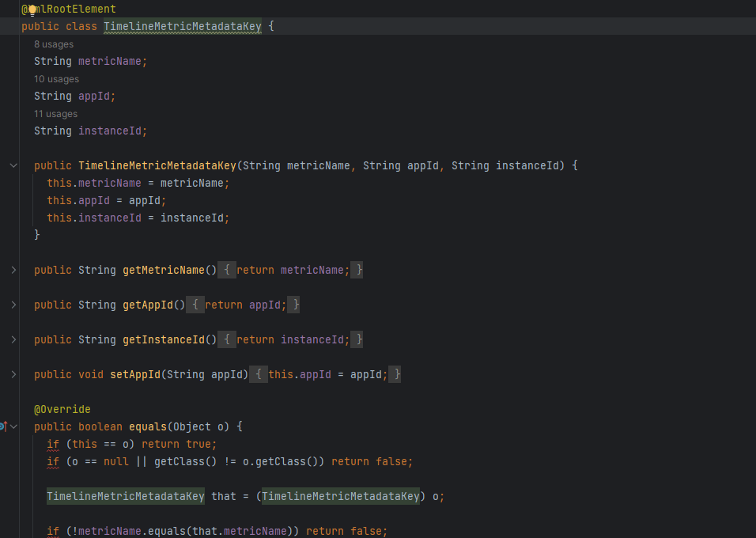Viewport: 756px width, 538px height.
Task: Click the setAppId method name
Action: [135, 374]
